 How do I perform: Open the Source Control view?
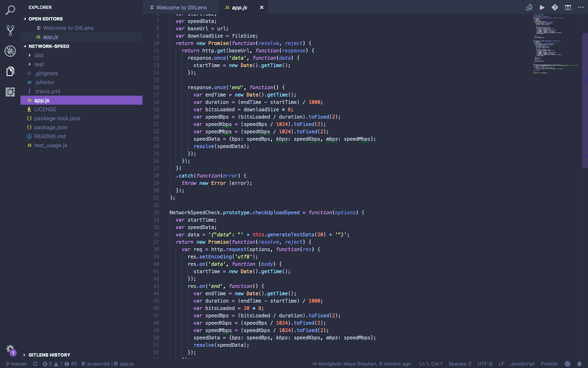[10, 31]
